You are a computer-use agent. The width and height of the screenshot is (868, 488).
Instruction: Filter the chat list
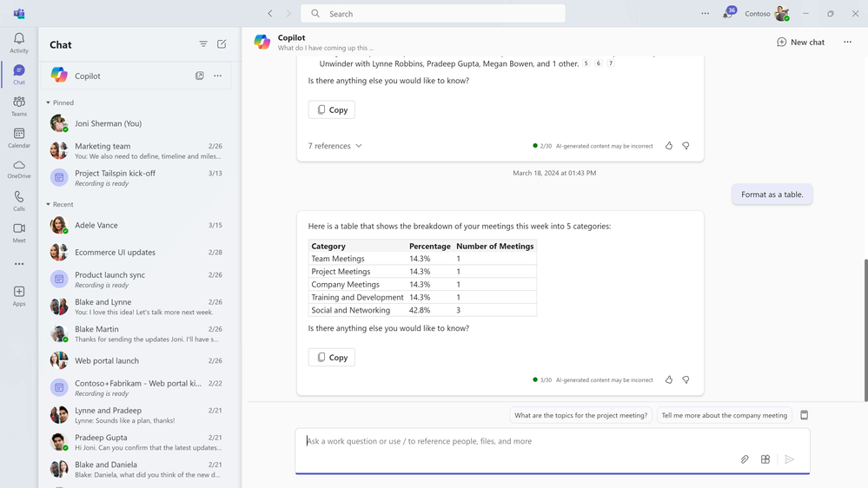pyautogui.click(x=203, y=44)
